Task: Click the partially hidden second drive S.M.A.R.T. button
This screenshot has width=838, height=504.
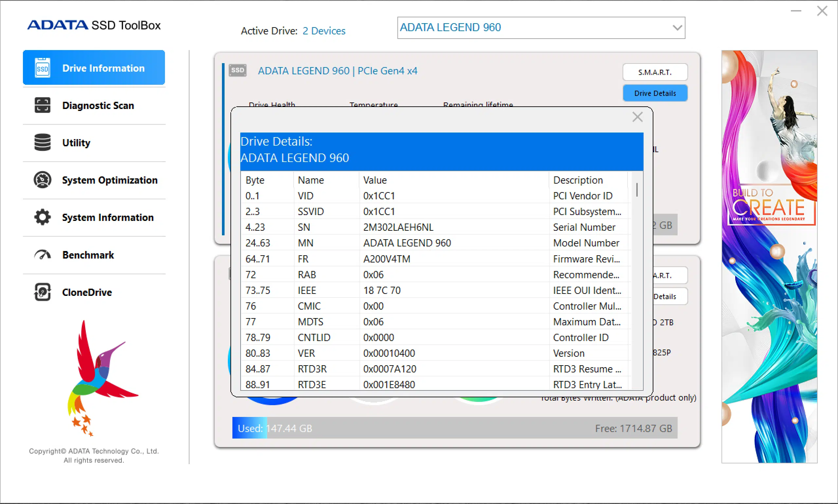Action: click(x=670, y=275)
